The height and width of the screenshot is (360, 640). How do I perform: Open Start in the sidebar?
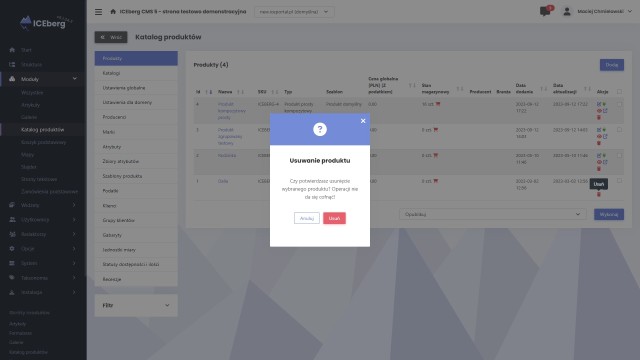26,50
